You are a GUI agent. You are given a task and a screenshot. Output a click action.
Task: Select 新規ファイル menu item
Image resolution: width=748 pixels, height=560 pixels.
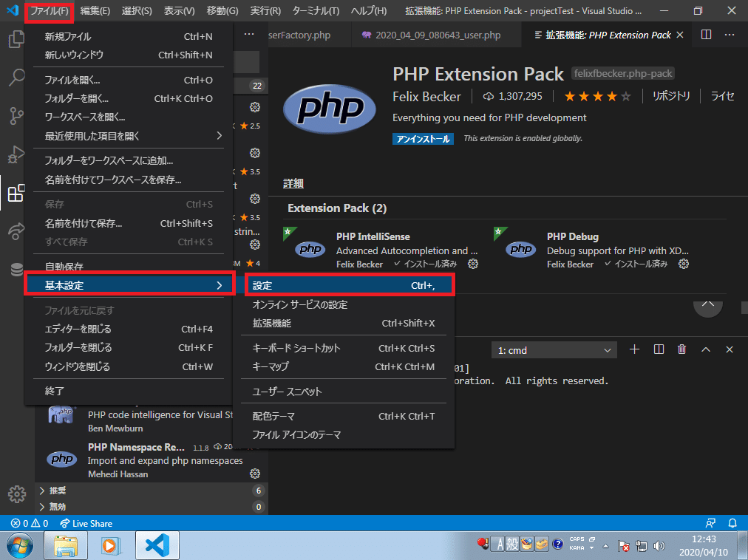click(129, 36)
